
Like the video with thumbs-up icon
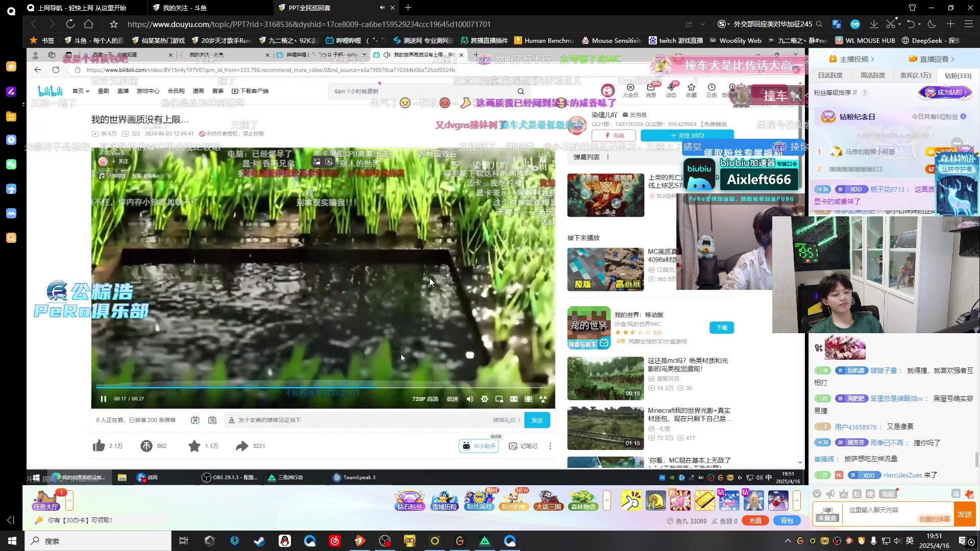[x=99, y=446]
